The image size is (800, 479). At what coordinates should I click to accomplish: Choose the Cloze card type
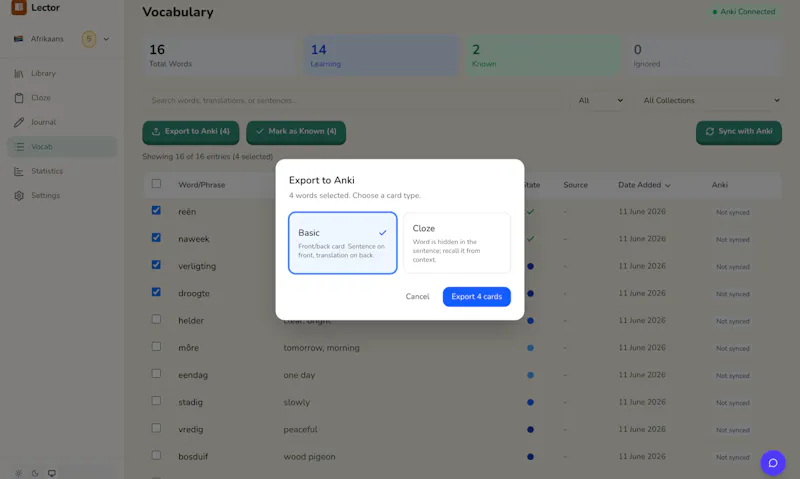point(457,243)
